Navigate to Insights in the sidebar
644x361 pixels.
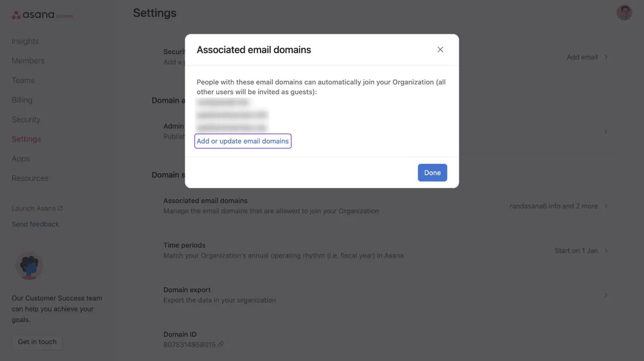pyautogui.click(x=25, y=39)
